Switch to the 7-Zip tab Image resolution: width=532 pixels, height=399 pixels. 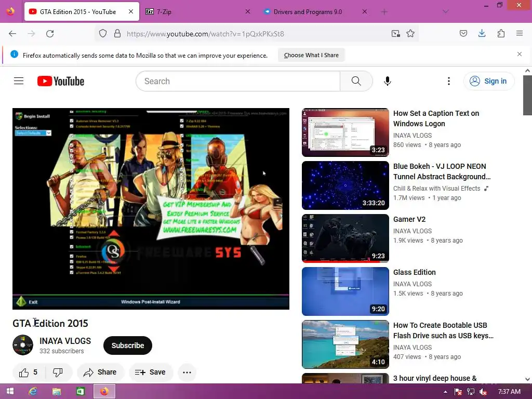tap(197, 11)
